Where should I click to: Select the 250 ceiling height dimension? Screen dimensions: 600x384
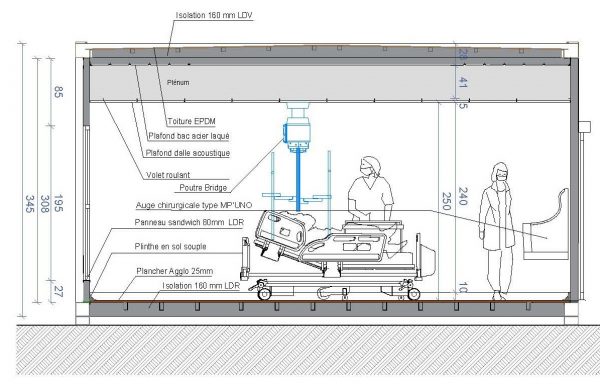point(446,201)
